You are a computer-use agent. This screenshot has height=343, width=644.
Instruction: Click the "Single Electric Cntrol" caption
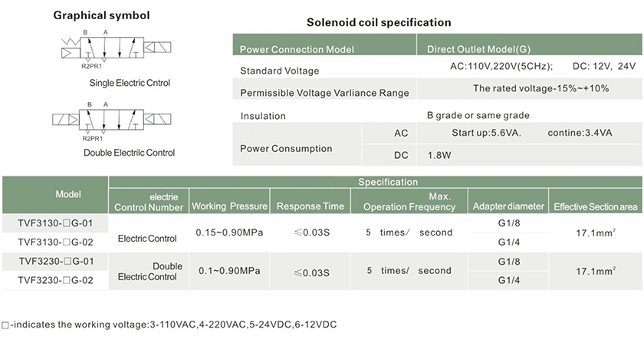(x=130, y=83)
